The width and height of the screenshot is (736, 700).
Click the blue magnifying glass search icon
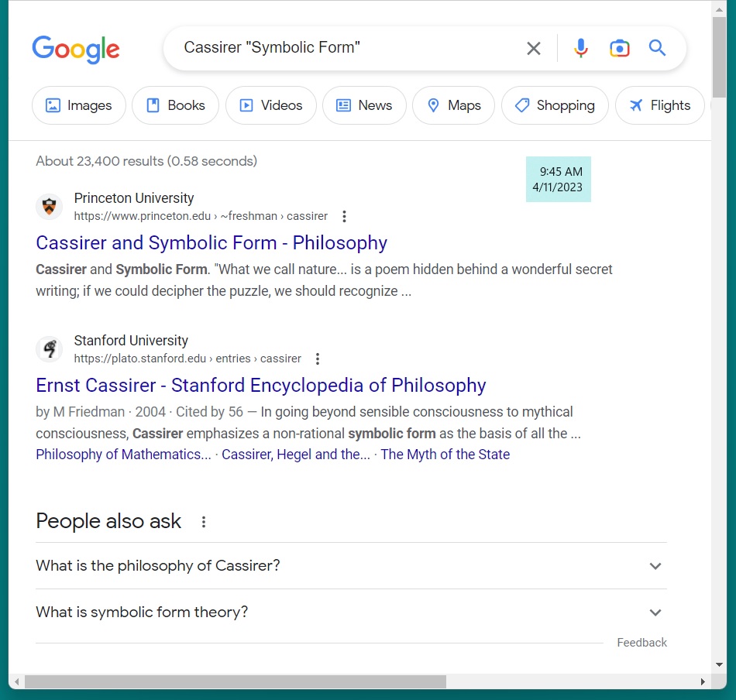[657, 49]
